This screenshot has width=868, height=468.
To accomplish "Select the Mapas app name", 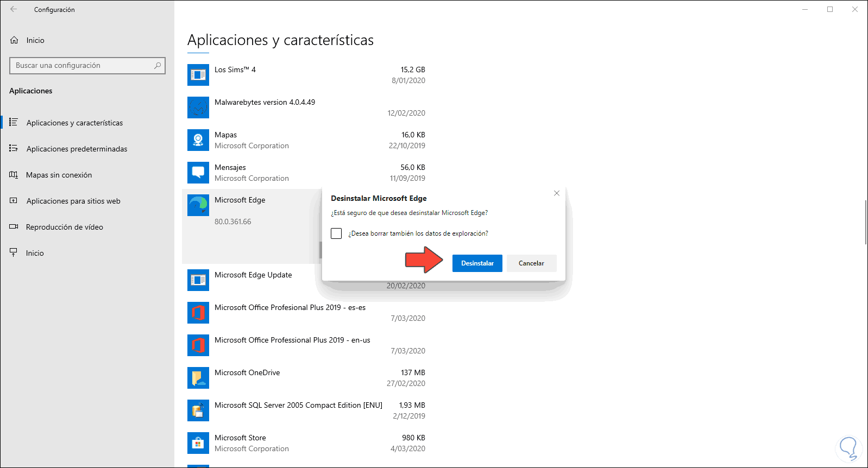I will pyautogui.click(x=225, y=135).
